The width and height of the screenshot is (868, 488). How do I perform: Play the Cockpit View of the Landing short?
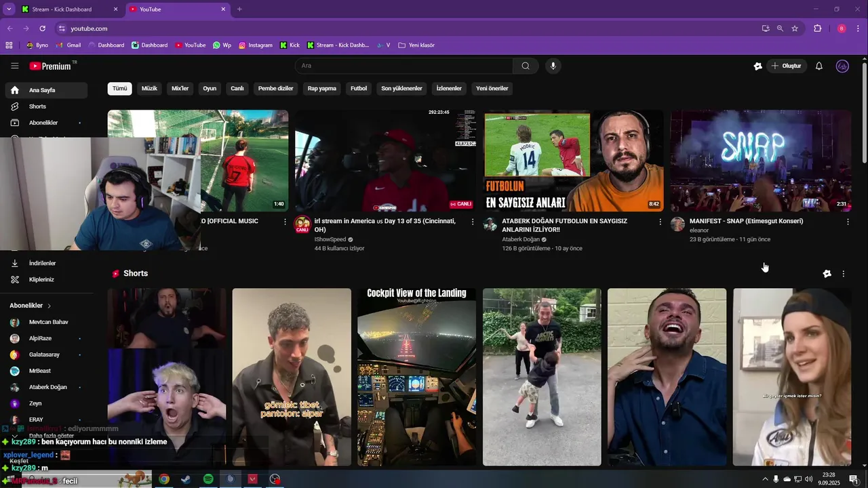[x=416, y=377]
